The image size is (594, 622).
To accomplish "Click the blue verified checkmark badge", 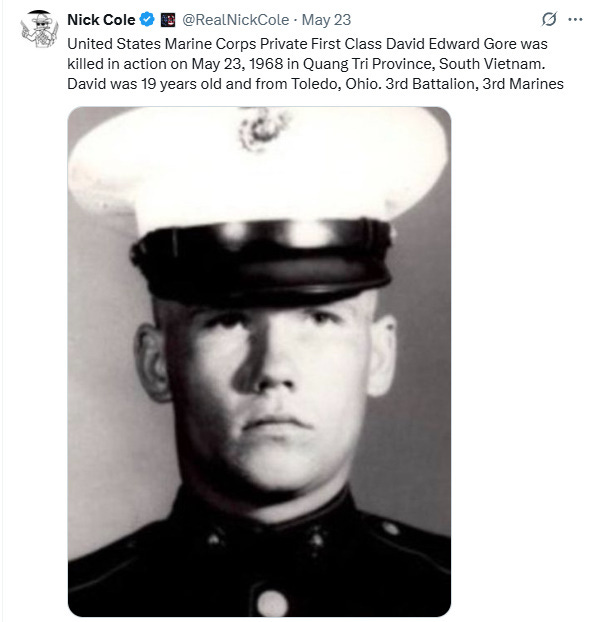I will (148, 19).
